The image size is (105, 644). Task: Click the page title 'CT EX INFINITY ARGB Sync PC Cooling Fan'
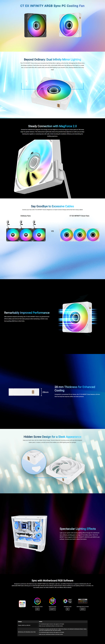point(52,6)
